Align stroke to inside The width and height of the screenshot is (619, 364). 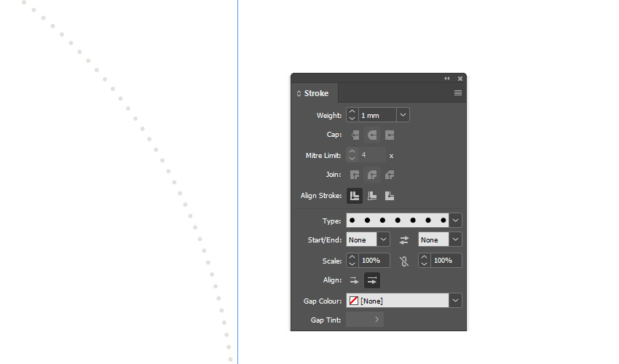pos(372,196)
